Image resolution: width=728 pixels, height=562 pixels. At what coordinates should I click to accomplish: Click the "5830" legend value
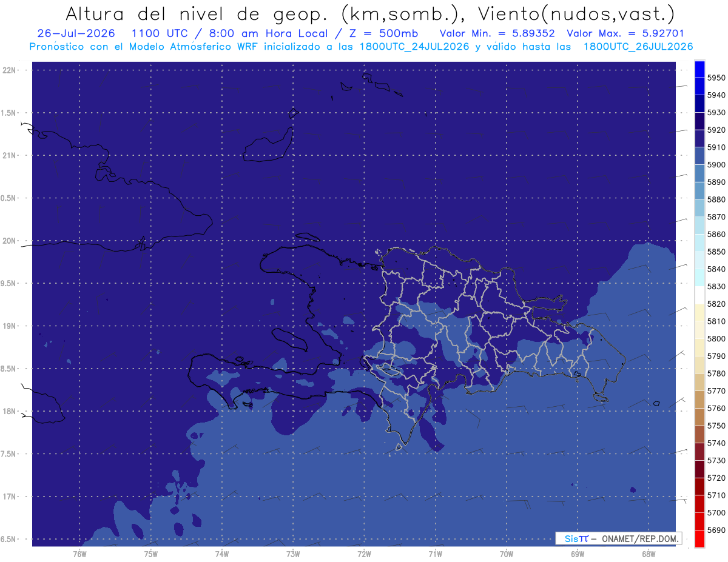pos(716,286)
